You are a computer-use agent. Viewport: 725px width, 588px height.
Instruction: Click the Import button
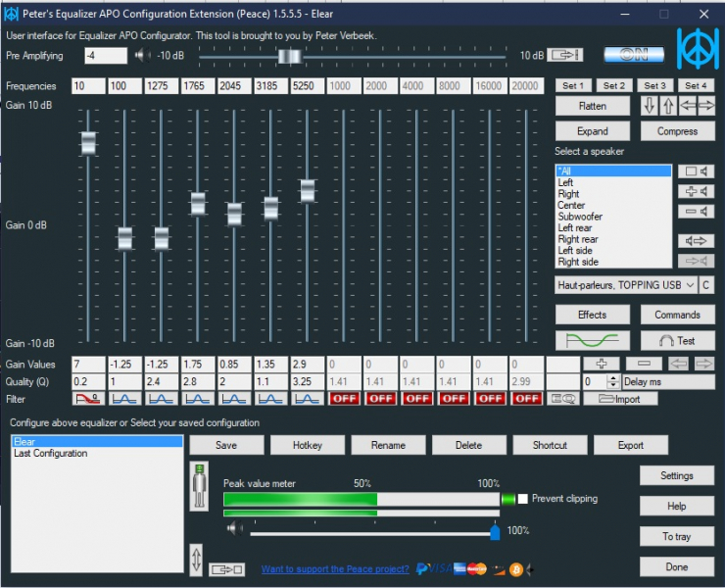pyautogui.click(x=620, y=399)
